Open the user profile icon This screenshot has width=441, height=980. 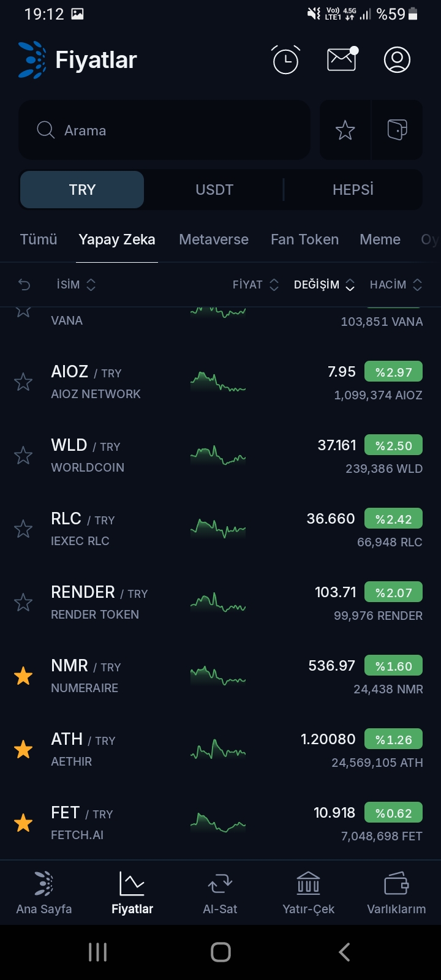pos(397,60)
